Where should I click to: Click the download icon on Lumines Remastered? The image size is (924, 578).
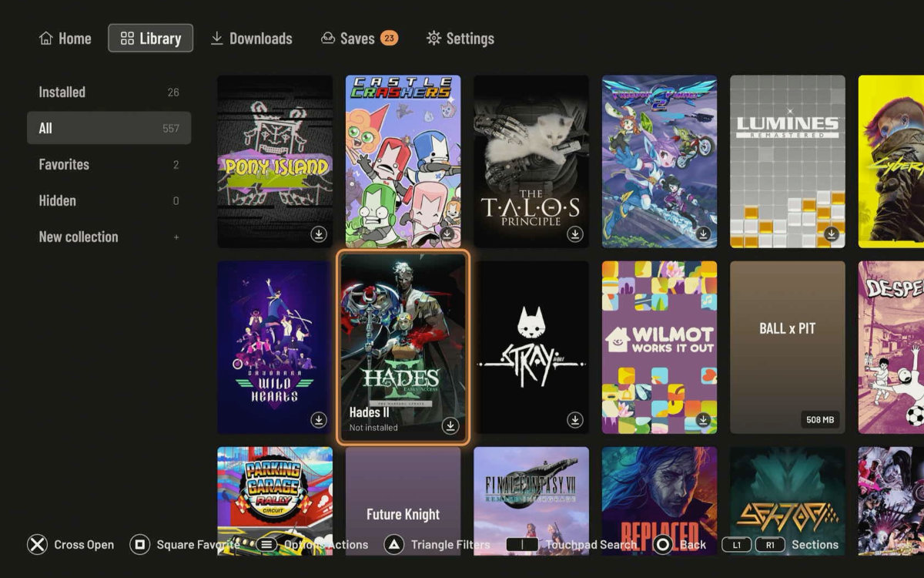(832, 234)
